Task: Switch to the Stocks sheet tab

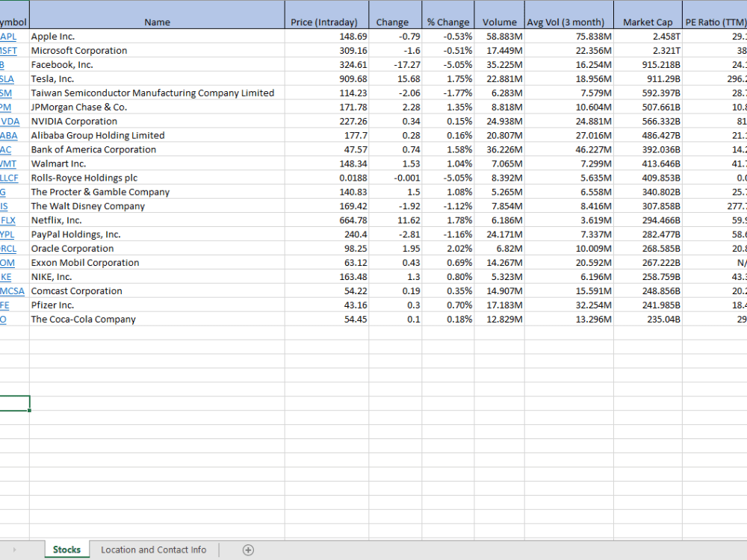Action: [66, 550]
